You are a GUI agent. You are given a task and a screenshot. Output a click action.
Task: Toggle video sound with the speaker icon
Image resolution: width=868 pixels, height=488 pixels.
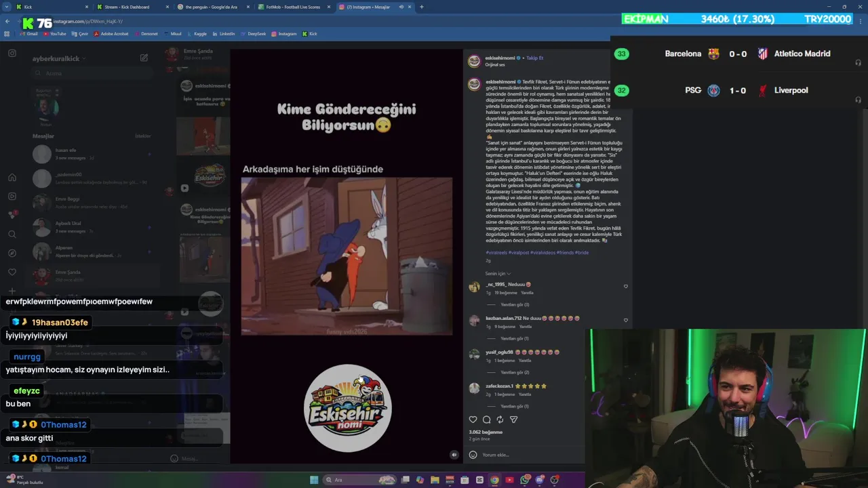454,455
